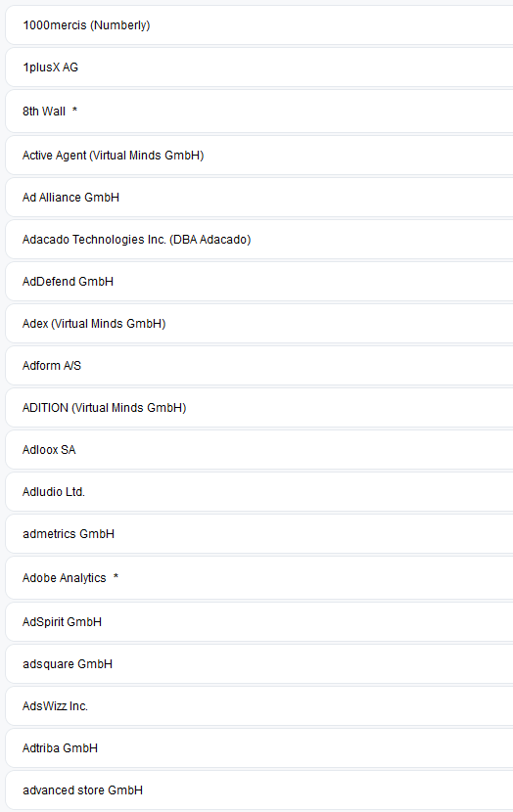Screen dimensions: 513x812
Task: Expand the Adtriba GmbH entry
Action: point(259,747)
